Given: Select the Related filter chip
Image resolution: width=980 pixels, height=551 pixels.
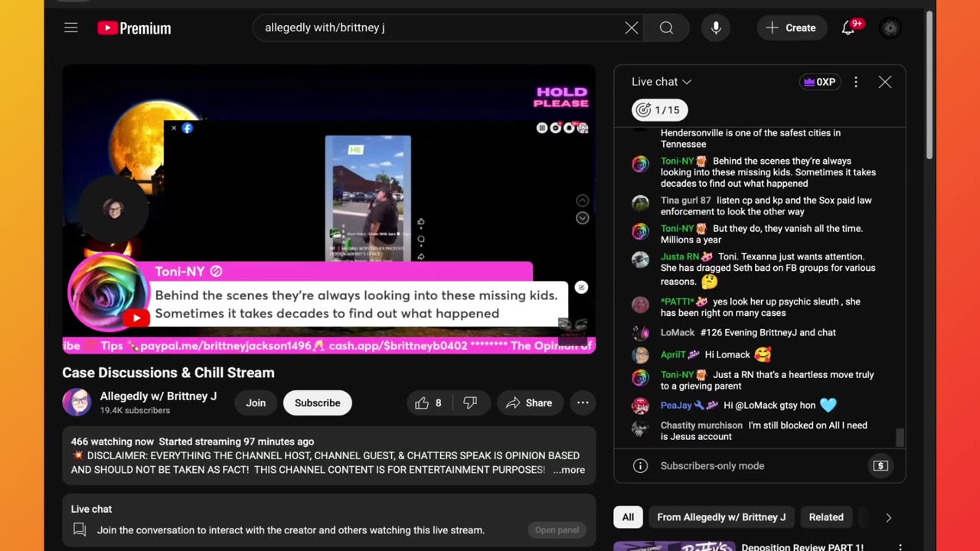Looking at the screenshot, I should tap(826, 517).
